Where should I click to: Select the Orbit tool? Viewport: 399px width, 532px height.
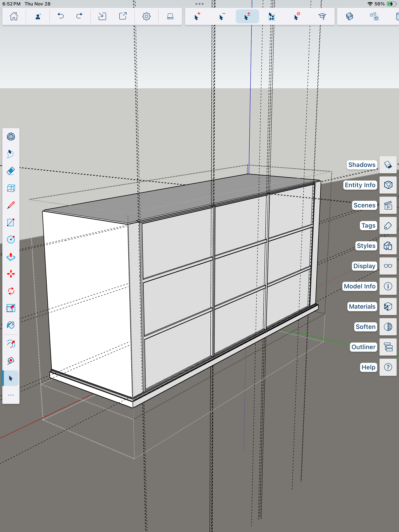(x=11, y=344)
